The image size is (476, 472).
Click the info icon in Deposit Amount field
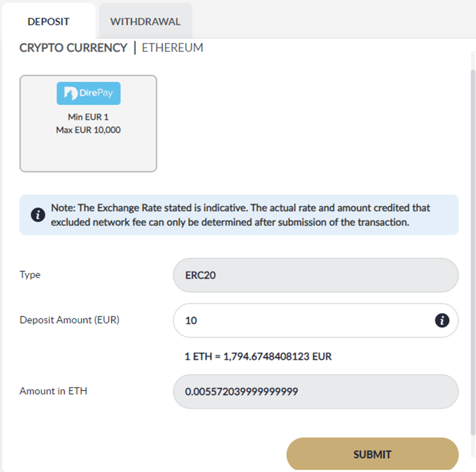(x=442, y=320)
